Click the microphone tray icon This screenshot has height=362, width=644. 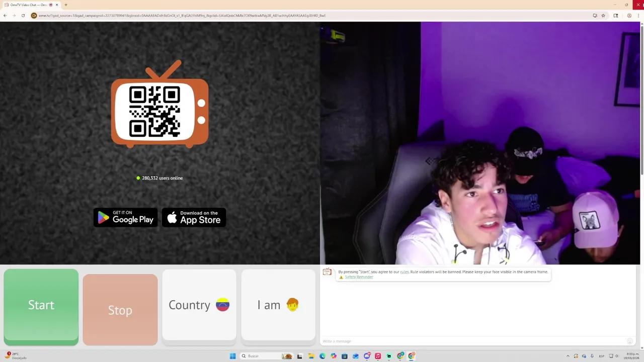pos(592,356)
